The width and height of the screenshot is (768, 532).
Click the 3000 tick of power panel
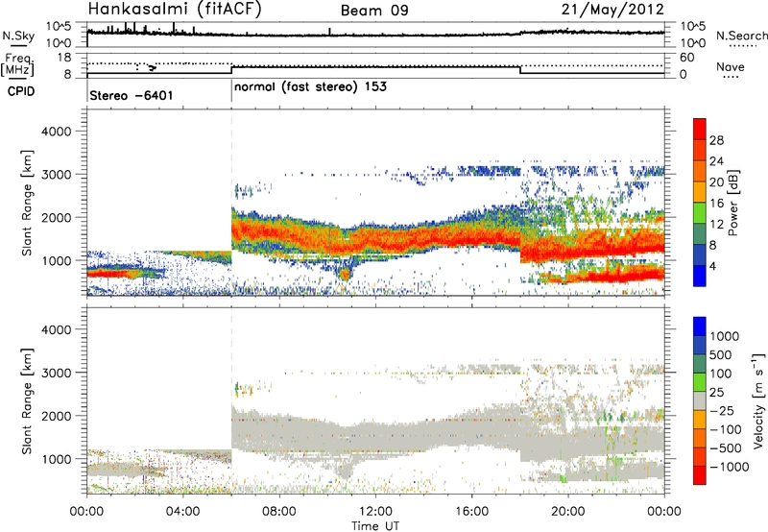[x=56, y=175]
